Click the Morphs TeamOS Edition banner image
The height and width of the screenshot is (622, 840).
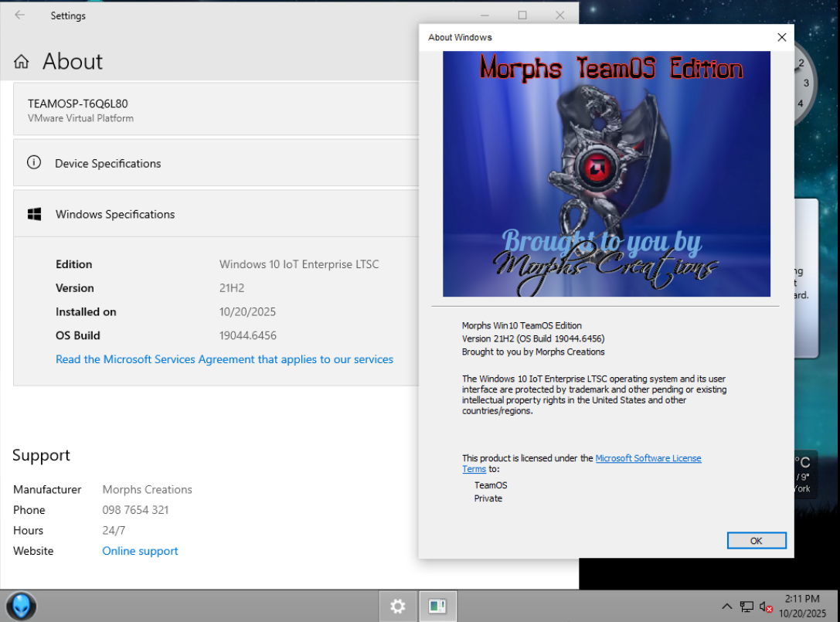pyautogui.click(x=607, y=174)
